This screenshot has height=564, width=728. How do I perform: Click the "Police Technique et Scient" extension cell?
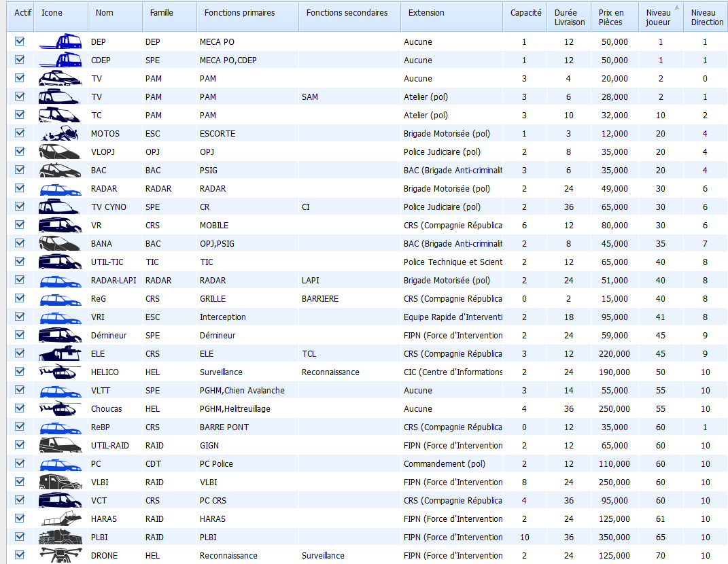click(x=453, y=262)
